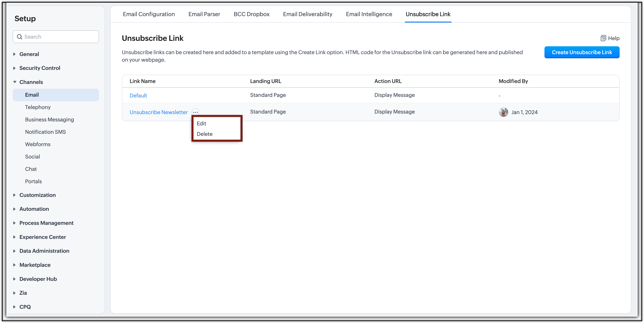
Task: Click the search magnifier icon in Setup
Action: coord(19,37)
